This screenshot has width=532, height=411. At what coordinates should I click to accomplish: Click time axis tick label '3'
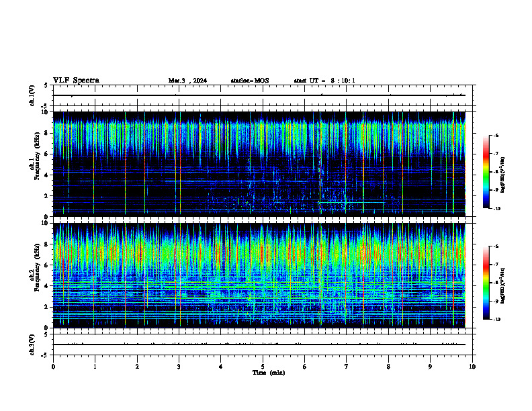[x=179, y=367]
